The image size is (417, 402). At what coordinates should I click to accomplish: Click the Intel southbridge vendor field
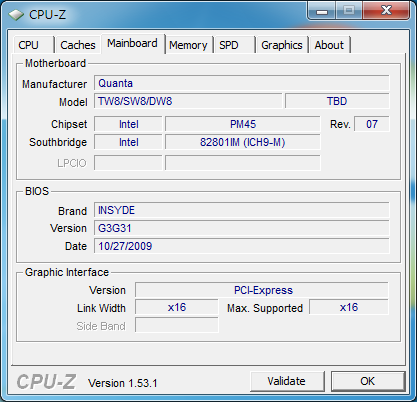coord(128,142)
